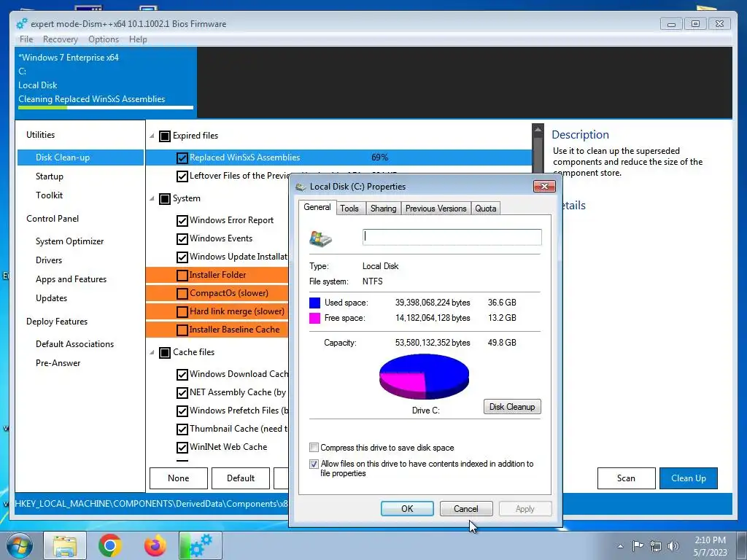Image resolution: width=747 pixels, height=560 pixels.
Task: Click the None selection button
Action: coord(179,478)
